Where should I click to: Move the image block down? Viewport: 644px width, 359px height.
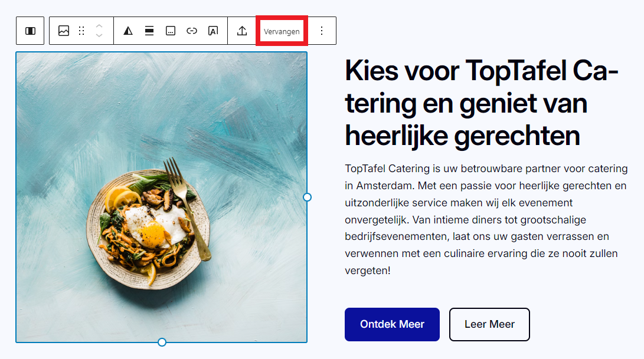[99, 36]
